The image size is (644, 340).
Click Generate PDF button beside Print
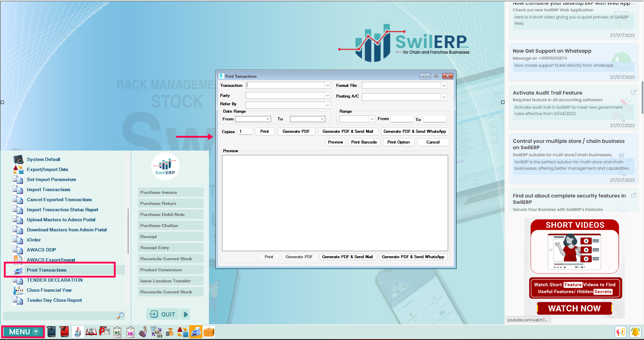click(296, 131)
